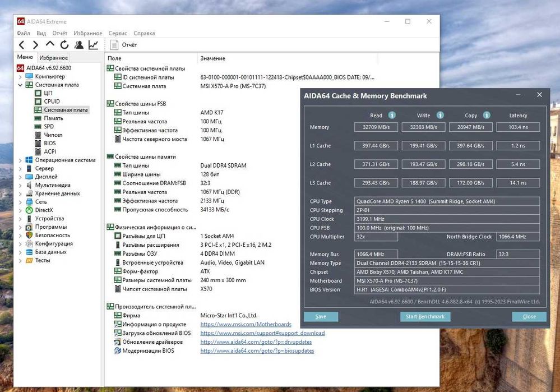Click the Copy info icon in benchmark
This screenshot has height=392, width=560.
click(x=487, y=115)
